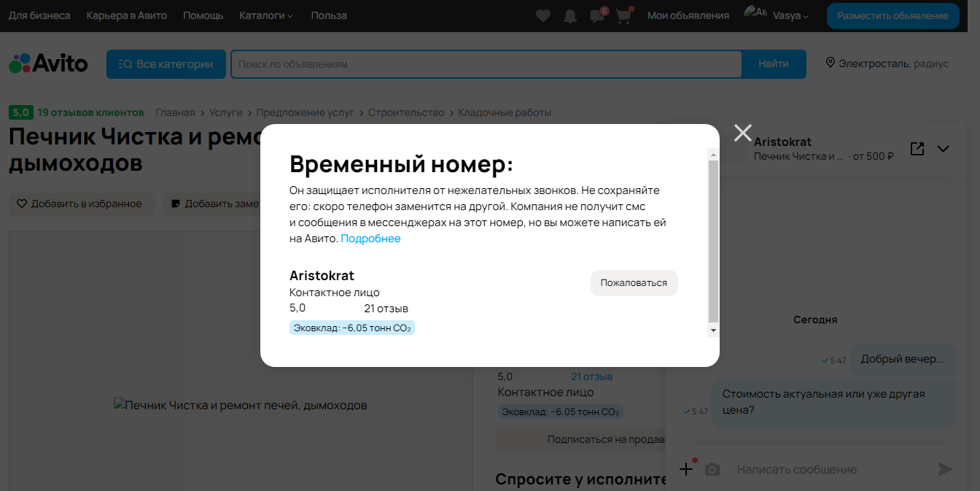Click location pin Электросталь
The width and height of the screenshot is (980, 491).
[x=887, y=63]
